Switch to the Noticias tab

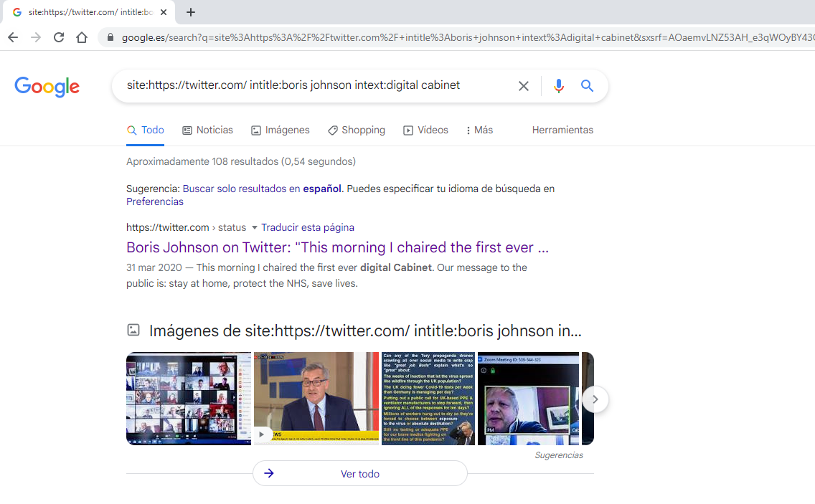pyautogui.click(x=207, y=130)
